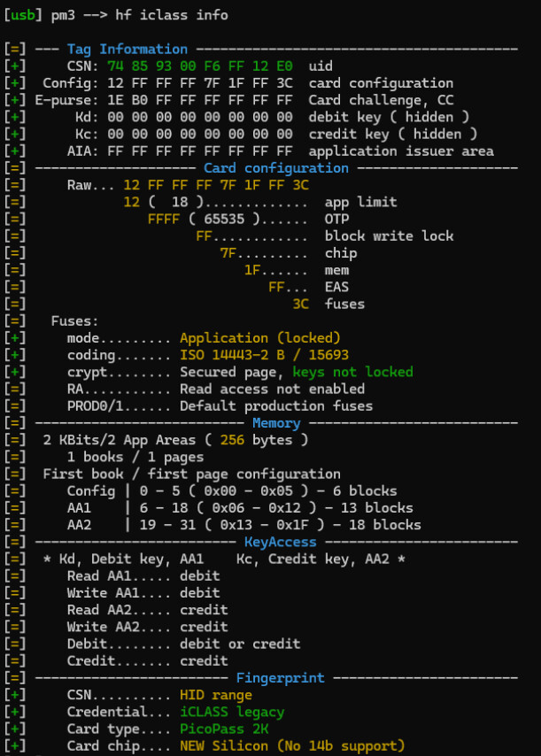The height and width of the screenshot is (756, 541).
Task: Click the 'Tag Information' section header
Action: pos(128,50)
